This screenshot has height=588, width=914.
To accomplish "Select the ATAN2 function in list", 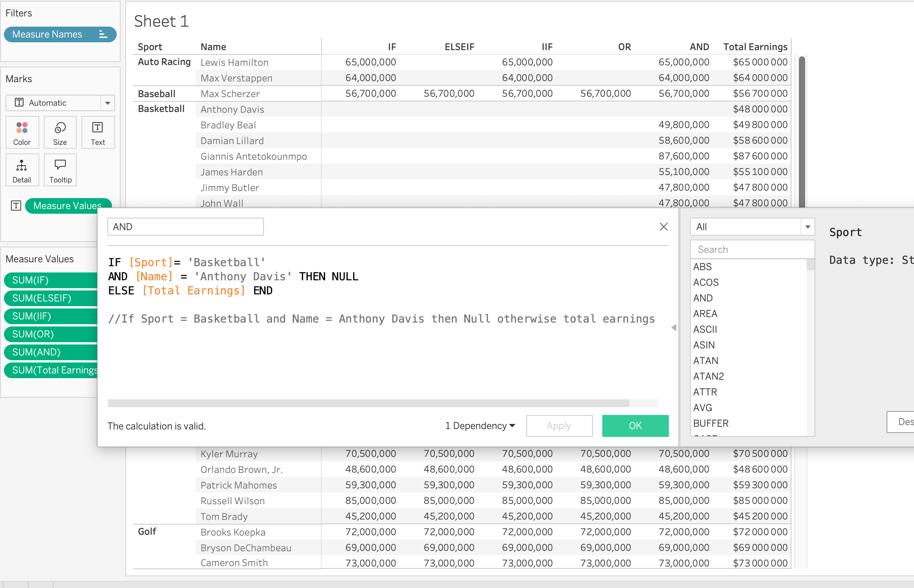I will pos(708,376).
